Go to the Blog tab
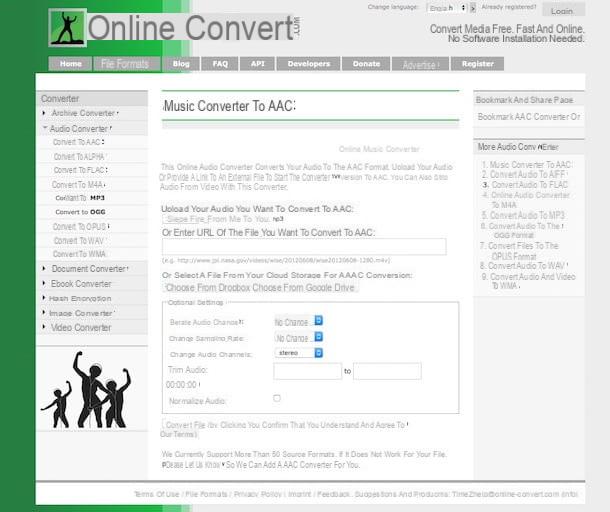610x512 pixels. 181,64
